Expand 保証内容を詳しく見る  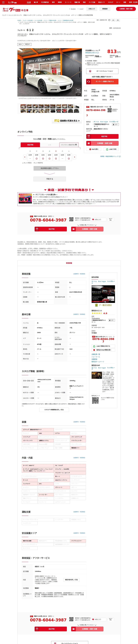click(x=71, y=579)
